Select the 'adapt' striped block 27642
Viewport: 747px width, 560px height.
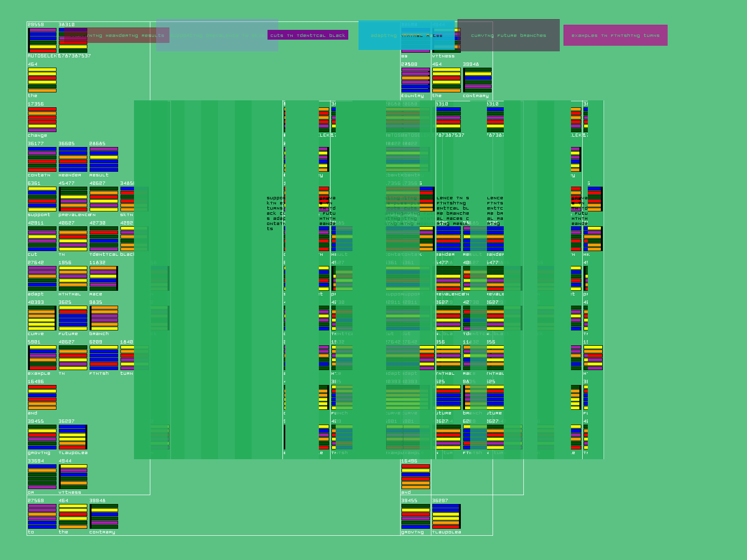click(42, 278)
